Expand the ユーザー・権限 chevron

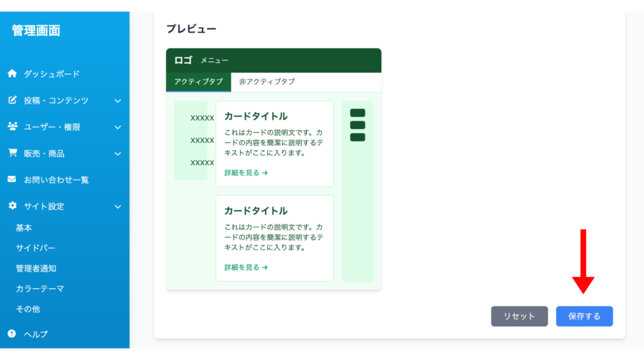(118, 127)
